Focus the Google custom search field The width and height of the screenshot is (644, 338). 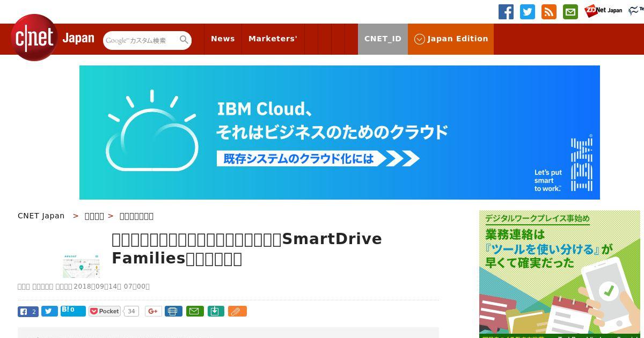141,40
